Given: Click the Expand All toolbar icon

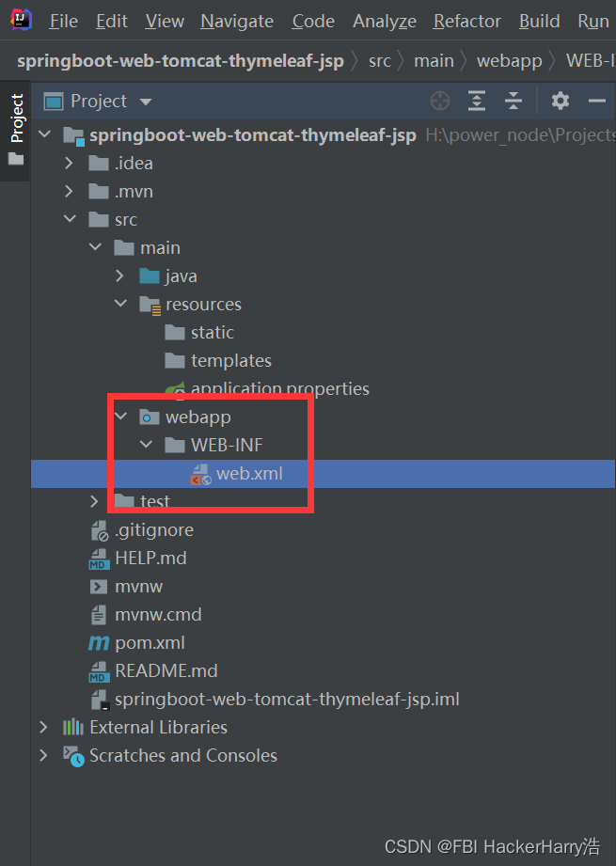Looking at the screenshot, I should coord(477,101).
